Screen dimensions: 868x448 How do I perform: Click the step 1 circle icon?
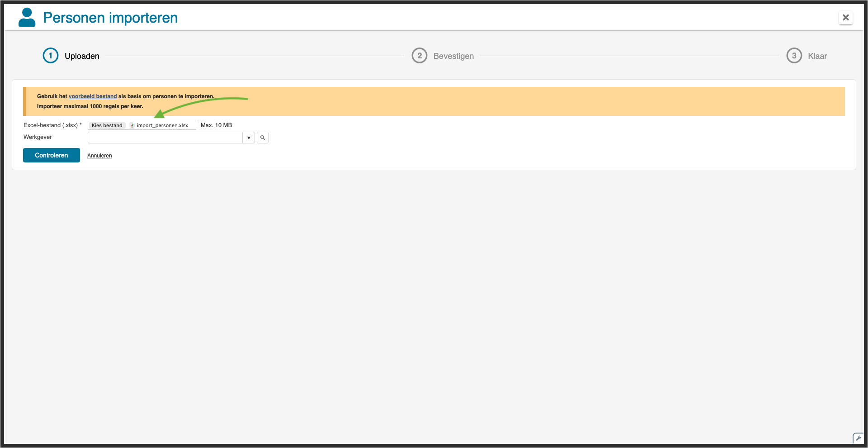point(51,56)
